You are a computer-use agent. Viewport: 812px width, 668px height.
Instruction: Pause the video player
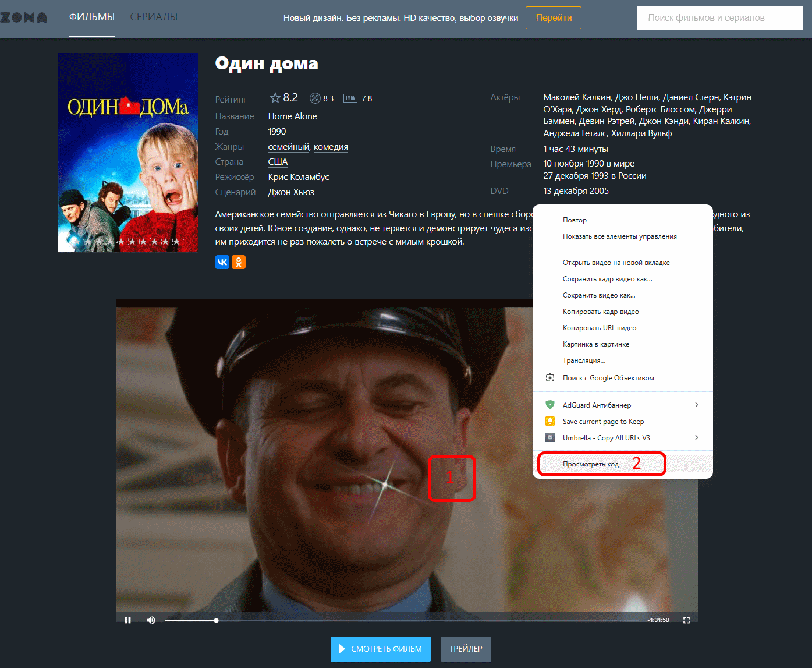click(127, 620)
